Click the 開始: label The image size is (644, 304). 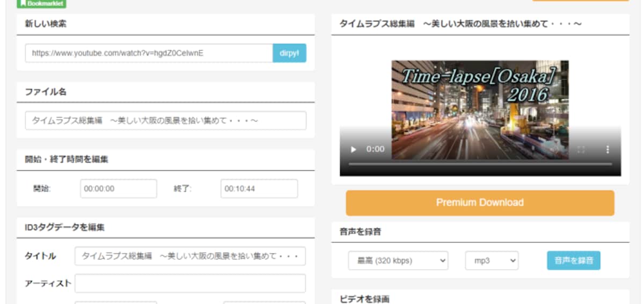pyautogui.click(x=42, y=189)
